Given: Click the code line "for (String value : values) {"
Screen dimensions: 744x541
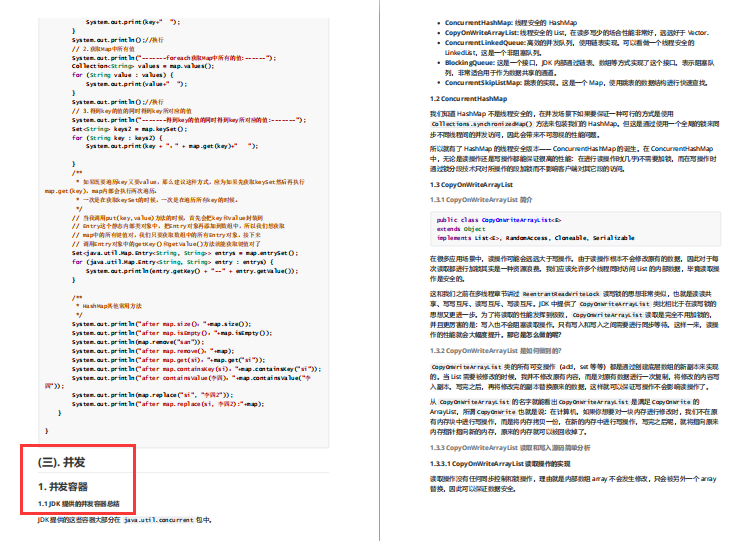Looking at the screenshot, I should click(122, 75).
